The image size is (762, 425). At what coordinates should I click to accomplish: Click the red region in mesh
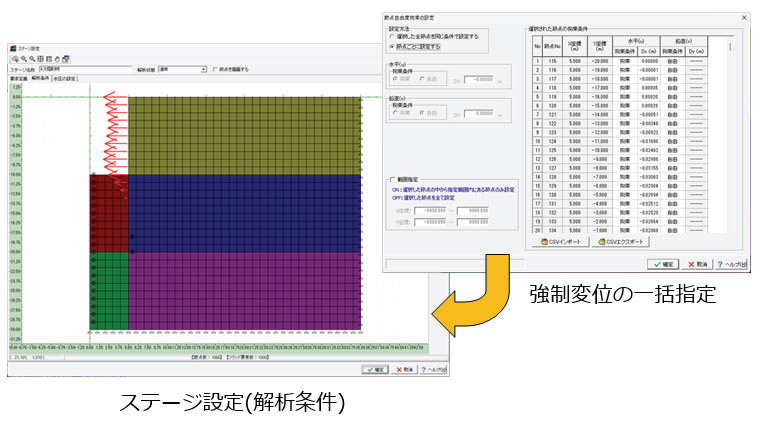[109, 213]
